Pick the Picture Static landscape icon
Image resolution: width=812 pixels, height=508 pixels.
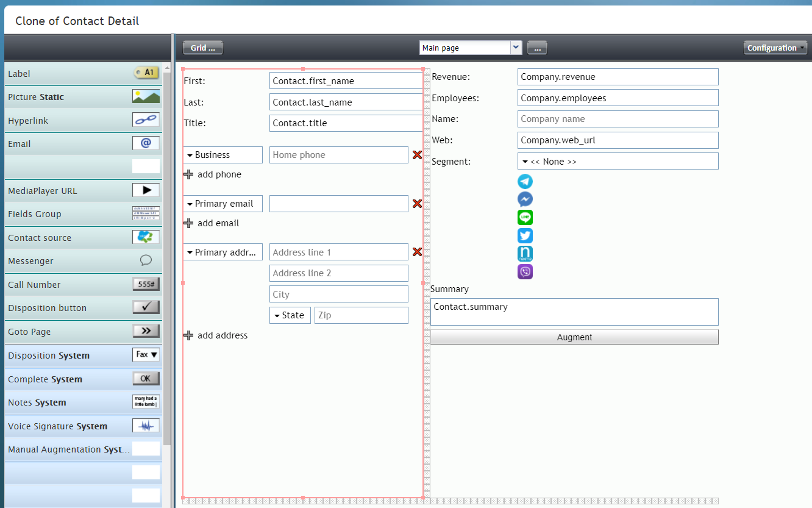[146, 96]
